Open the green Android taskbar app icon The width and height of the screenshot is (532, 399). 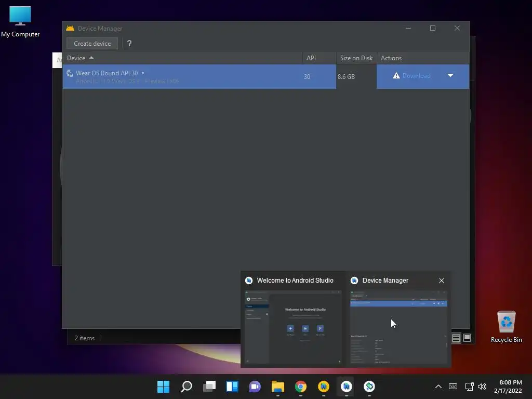[369, 387]
